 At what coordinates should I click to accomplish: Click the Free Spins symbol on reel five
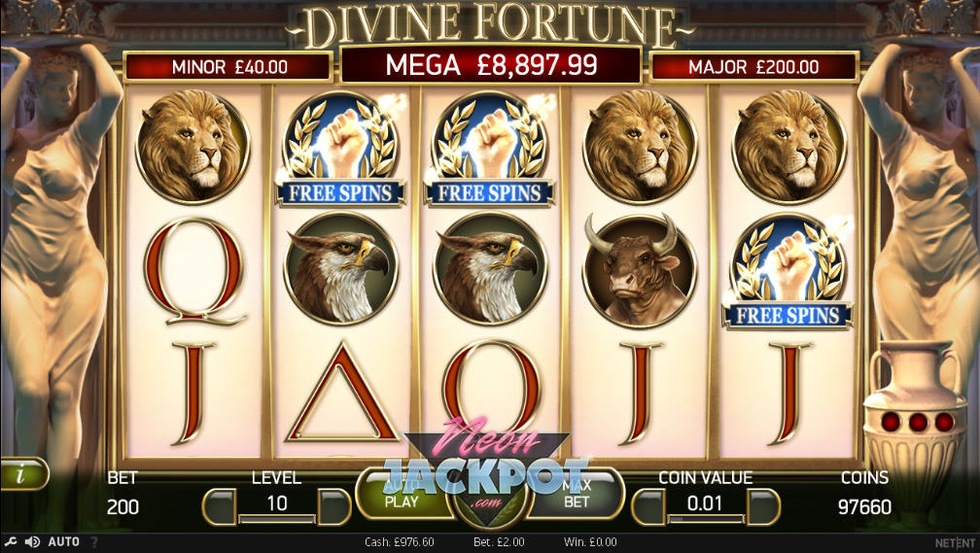pyautogui.click(x=787, y=272)
